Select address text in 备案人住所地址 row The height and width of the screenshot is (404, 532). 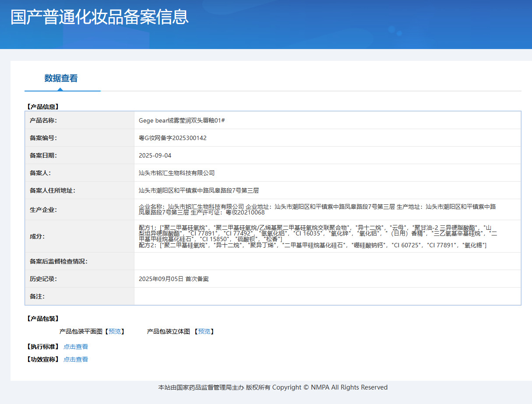click(199, 190)
